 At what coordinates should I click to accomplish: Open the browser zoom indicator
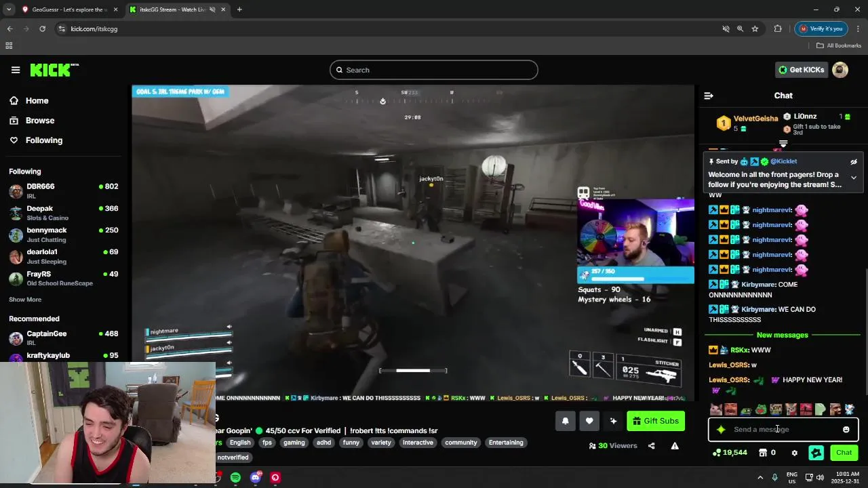pyautogui.click(x=740, y=28)
